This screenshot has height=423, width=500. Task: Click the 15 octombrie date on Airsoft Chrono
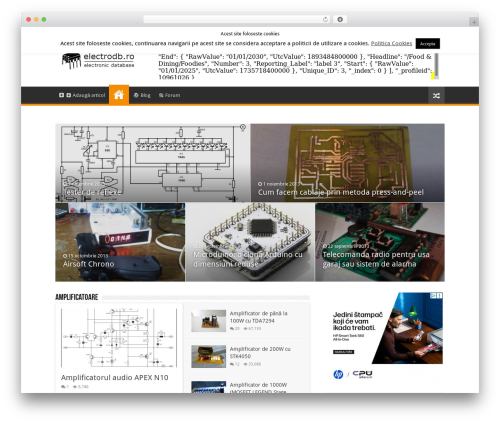[x=86, y=256]
